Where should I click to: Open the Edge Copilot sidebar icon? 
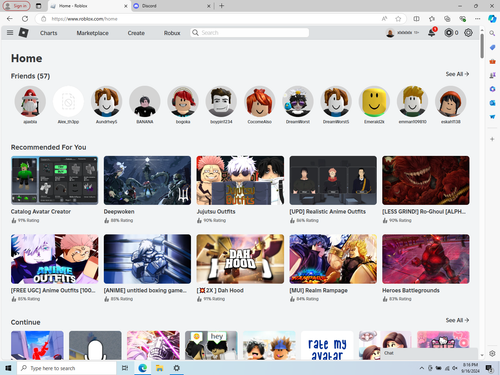tap(492, 19)
